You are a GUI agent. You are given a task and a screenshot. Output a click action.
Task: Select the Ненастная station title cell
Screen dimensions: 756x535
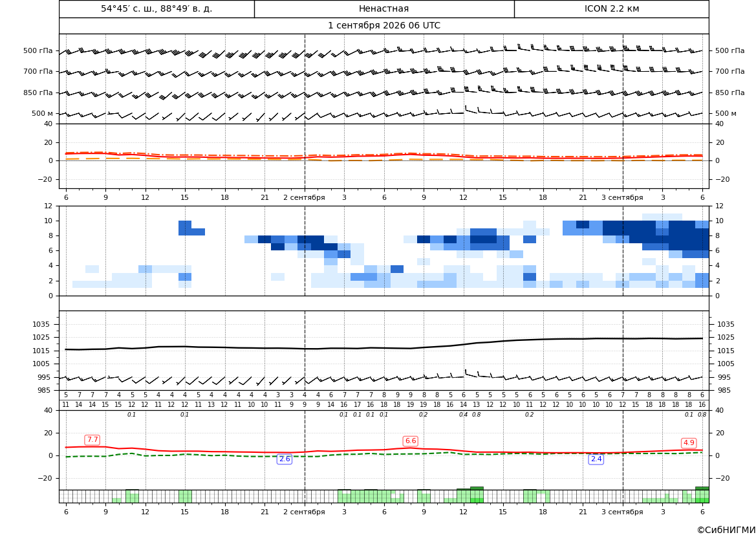(383, 8)
